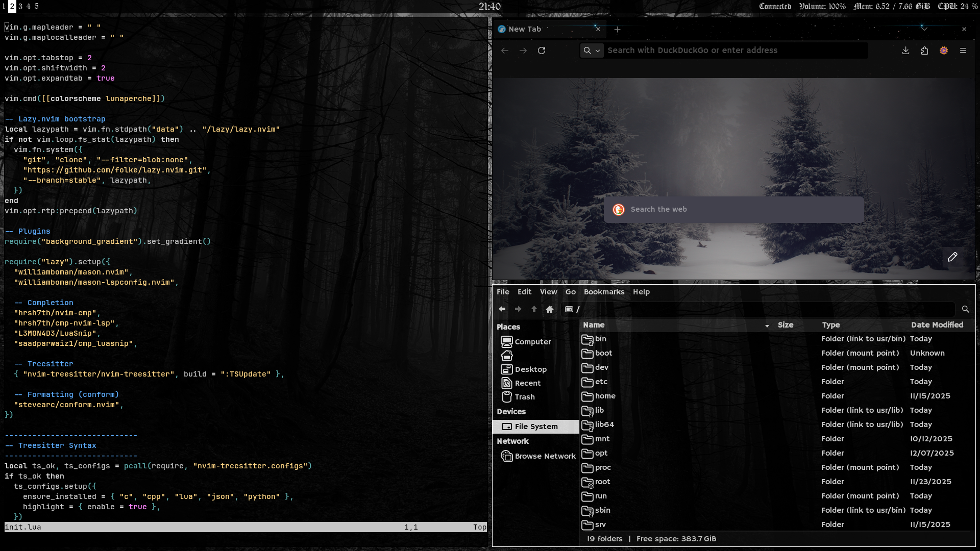Select the etc folder in file list
Image resolution: width=980 pixels, height=551 pixels.
(x=601, y=382)
